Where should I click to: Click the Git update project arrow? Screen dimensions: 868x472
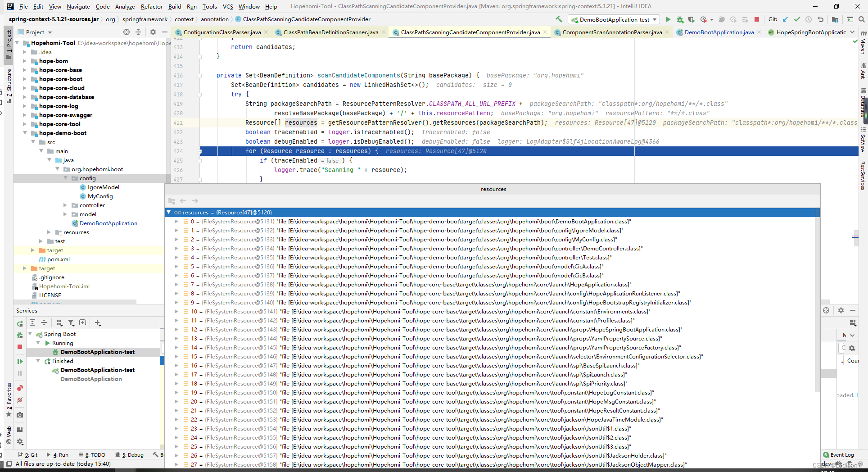pos(786,19)
